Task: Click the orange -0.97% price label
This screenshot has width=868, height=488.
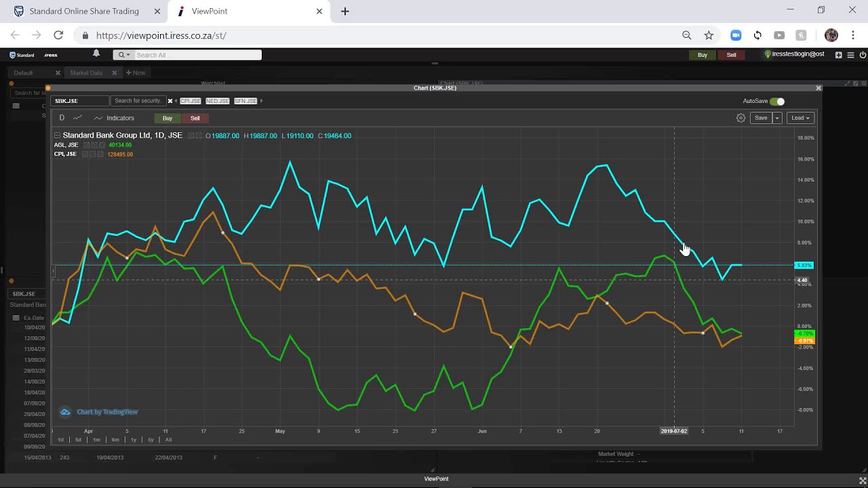Action: [x=804, y=340]
